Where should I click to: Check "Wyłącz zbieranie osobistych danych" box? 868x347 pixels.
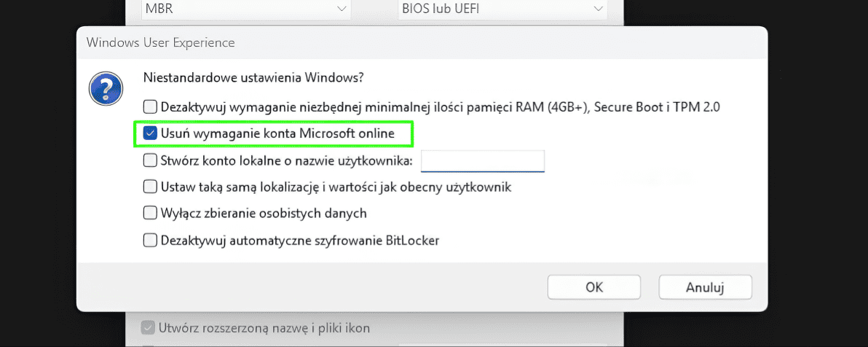150,213
